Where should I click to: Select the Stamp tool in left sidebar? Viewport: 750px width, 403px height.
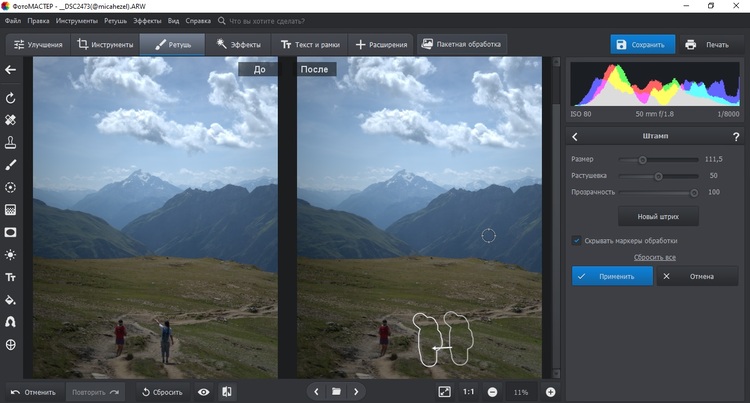click(x=11, y=142)
